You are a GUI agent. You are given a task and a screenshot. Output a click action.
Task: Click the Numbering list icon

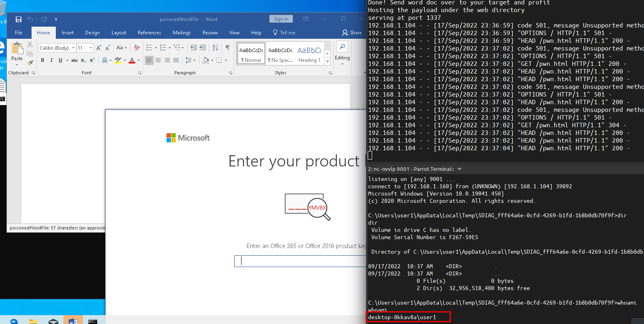point(163,48)
